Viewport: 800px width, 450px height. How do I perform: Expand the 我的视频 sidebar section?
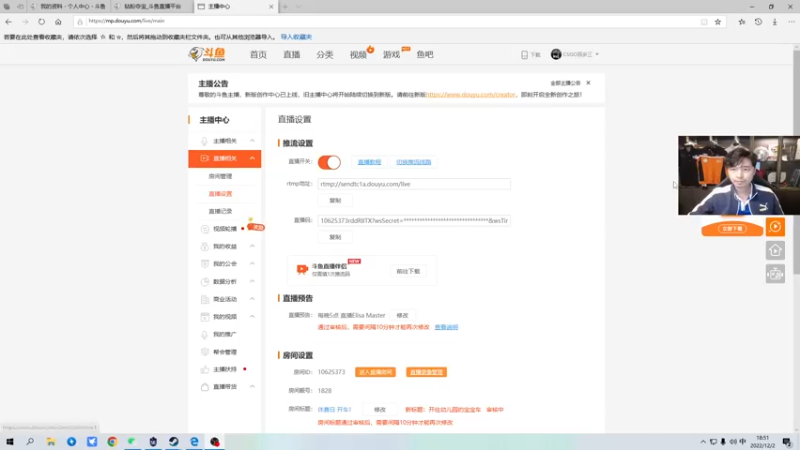(253, 317)
